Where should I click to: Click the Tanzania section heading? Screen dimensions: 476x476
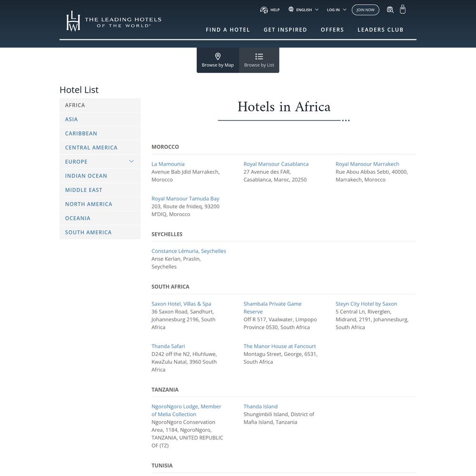click(x=165, y=389)
